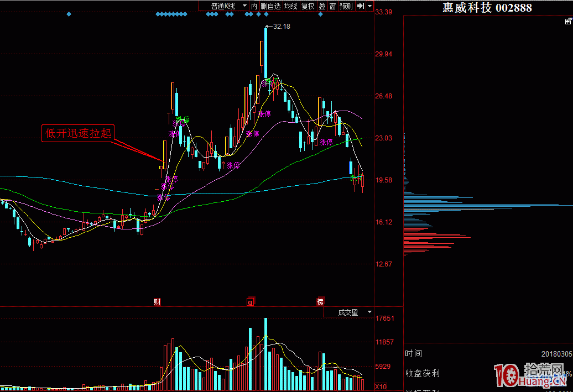Open the 普通K线 chart type dropdown
Viewport: 573px width, 392px height.
tap(228, 6)
